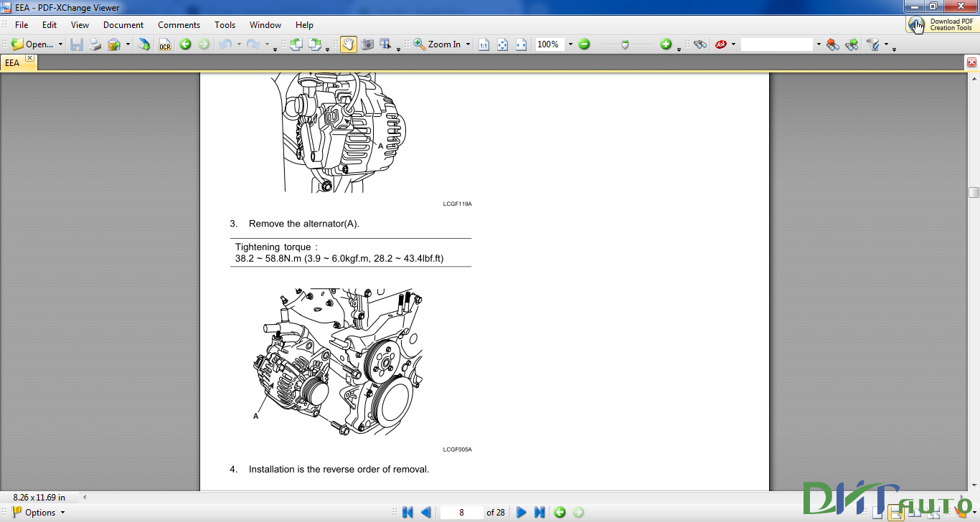The image size is (980, 522).
Task: Open Find with binoculars icon
Action: pyautogui.click(x=700, y=44)
